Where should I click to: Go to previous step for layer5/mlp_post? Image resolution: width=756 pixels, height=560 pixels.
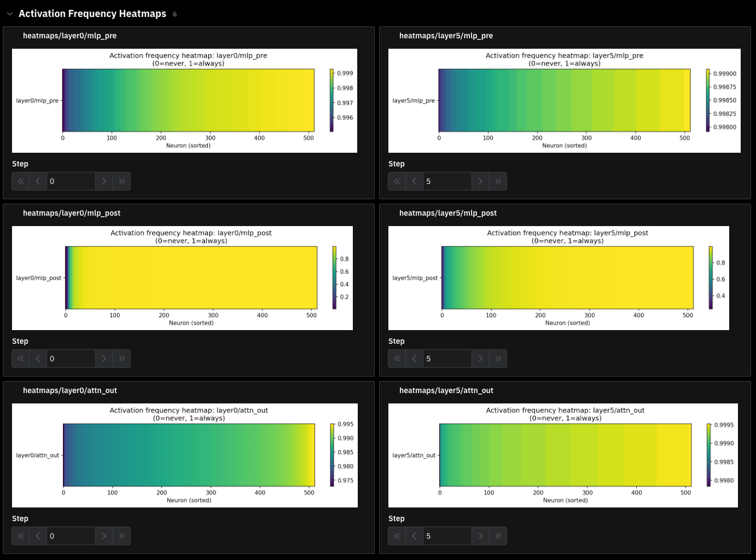414,359
